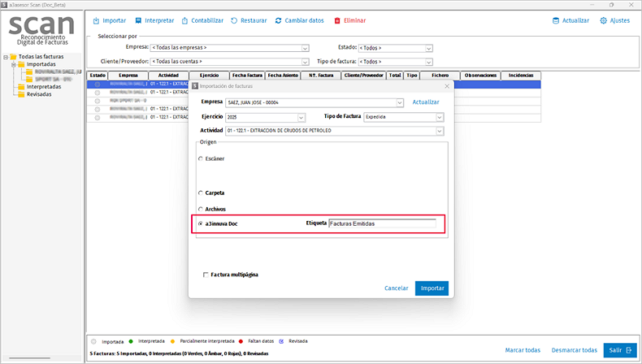
Task: Open Ajustes via the gear icon
Action: (x=604, y=20)
